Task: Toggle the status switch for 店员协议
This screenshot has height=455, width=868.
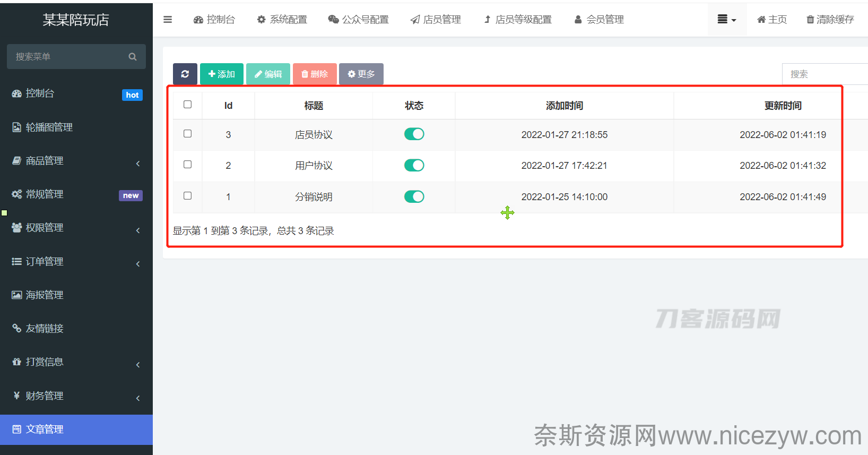Action: pos(414,134)
